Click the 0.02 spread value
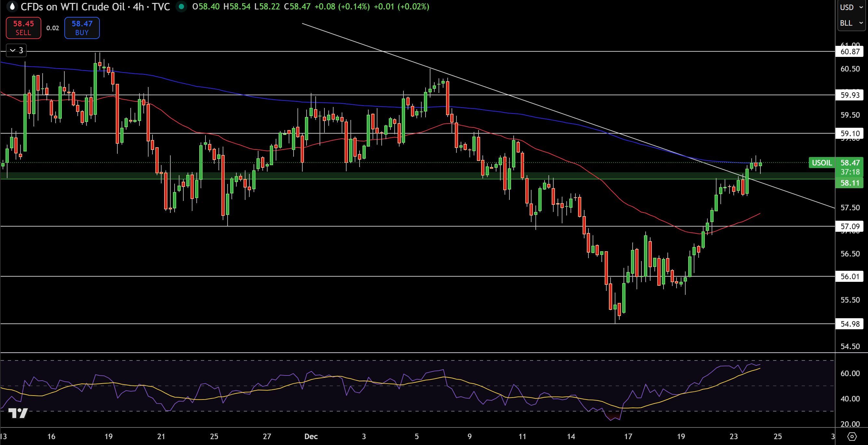 tap(53, 28)
